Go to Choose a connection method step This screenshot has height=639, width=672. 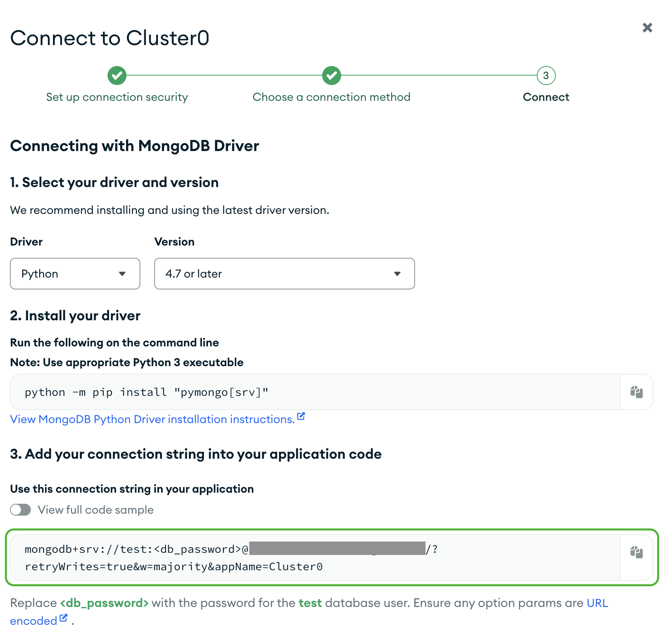coord(332,76)
